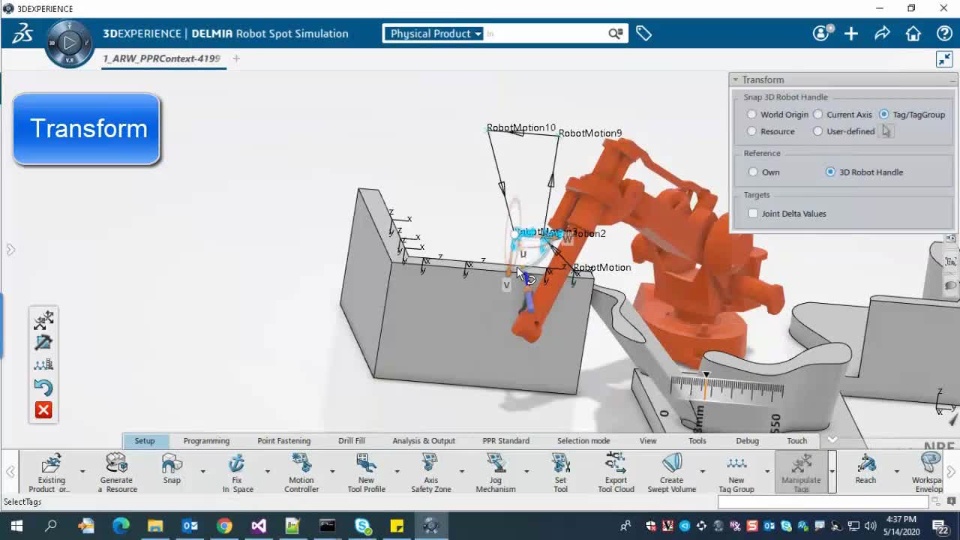Viewport: 960px width, 540px height.
Task: Switch to the Programming tab
Action: (x=206, y=441)
